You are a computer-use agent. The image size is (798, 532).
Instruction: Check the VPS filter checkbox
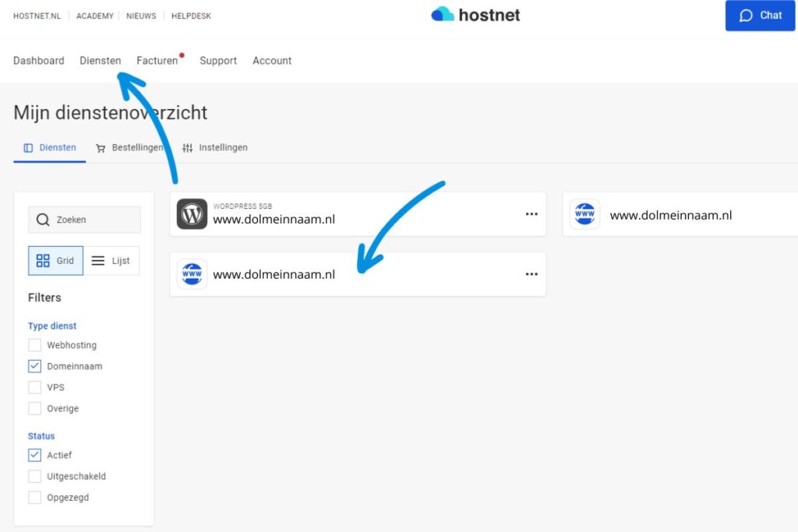coord(34,387)
